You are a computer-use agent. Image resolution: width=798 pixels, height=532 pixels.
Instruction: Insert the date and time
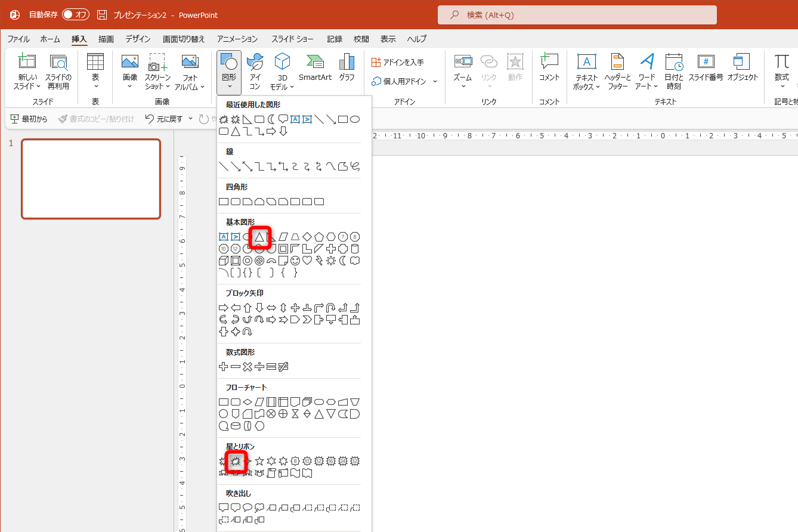coord(674,70)
